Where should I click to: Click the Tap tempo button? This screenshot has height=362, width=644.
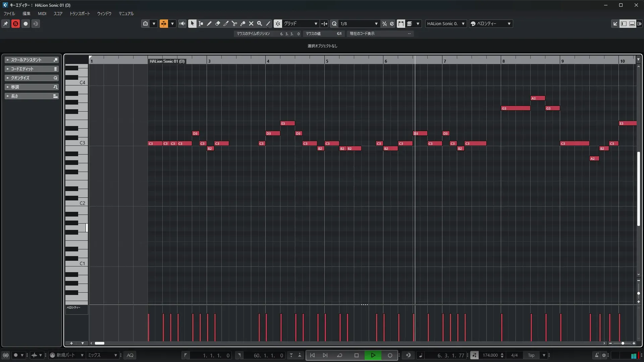531,355
